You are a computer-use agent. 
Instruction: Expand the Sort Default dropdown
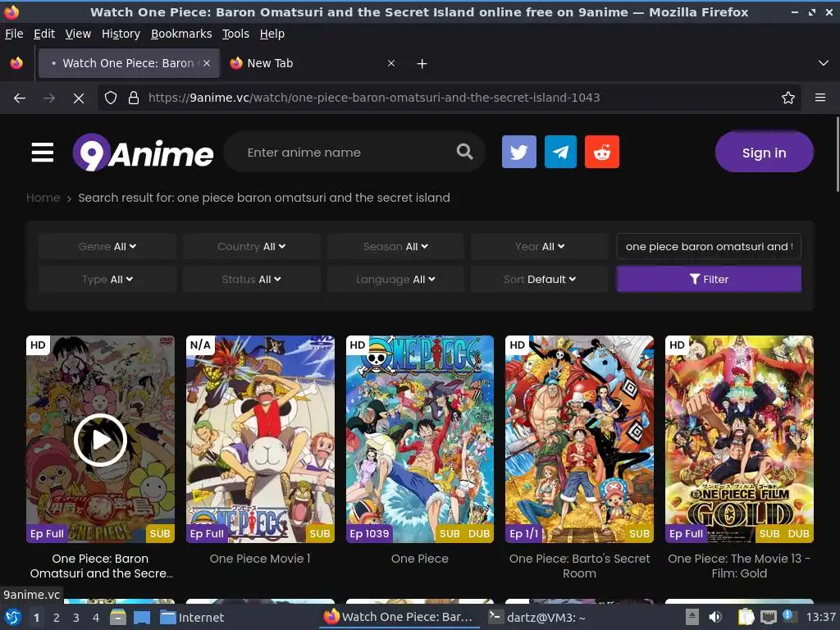[x=540, y=279]
